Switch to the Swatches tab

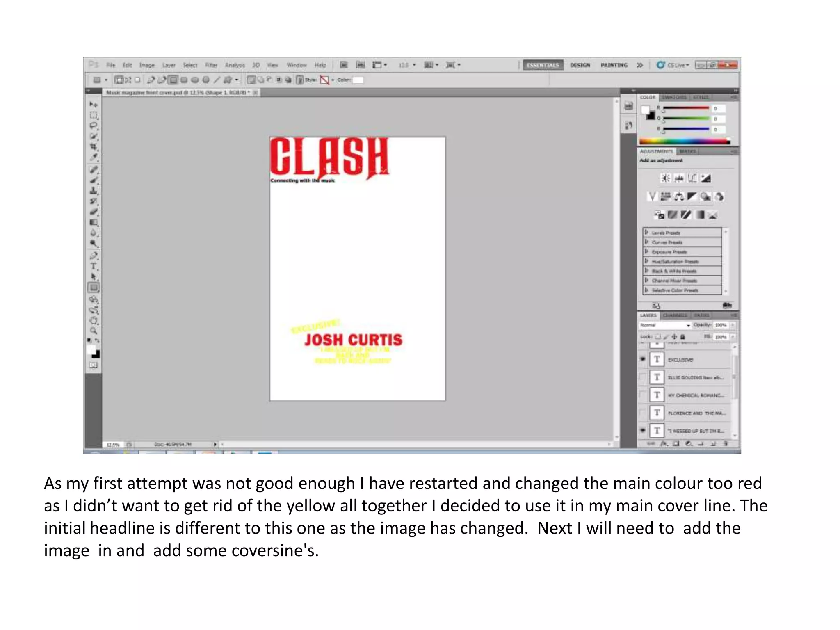click(674, 97)
